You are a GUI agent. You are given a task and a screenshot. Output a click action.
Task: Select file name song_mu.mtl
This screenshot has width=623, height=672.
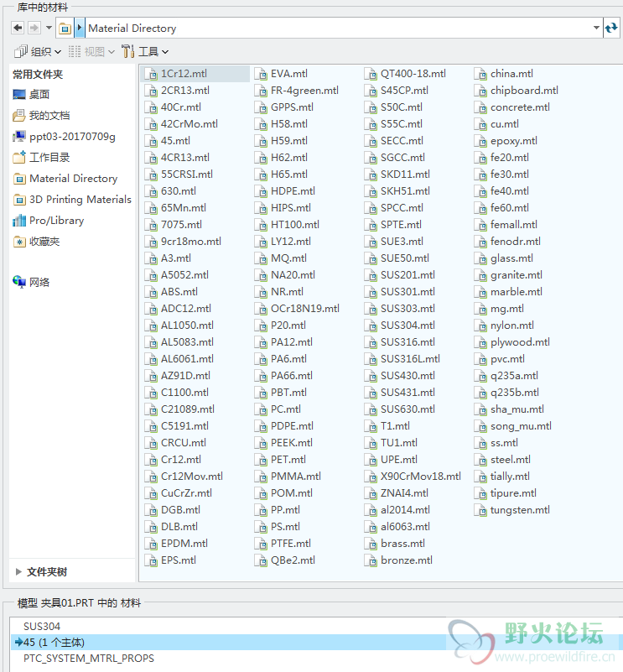(x=521, y=426)
